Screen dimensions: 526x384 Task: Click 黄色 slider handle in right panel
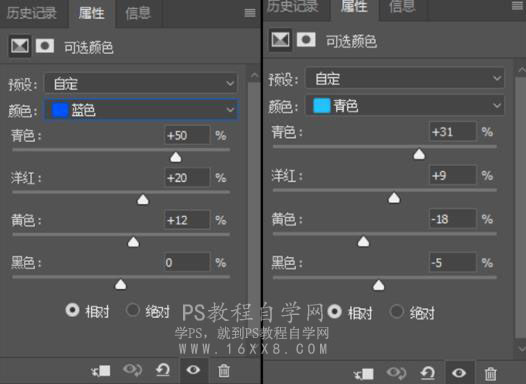(363, 241)
